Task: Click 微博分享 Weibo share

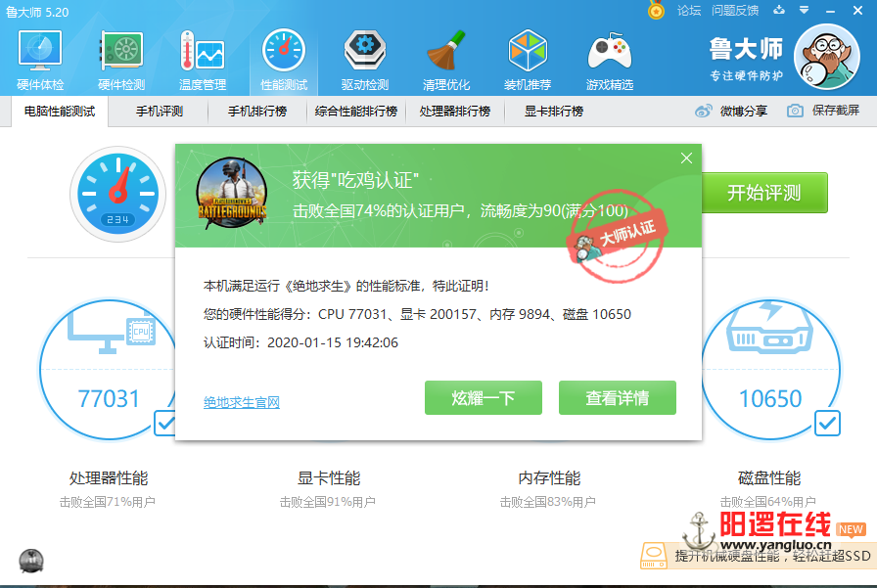Action: coord(731,111)
